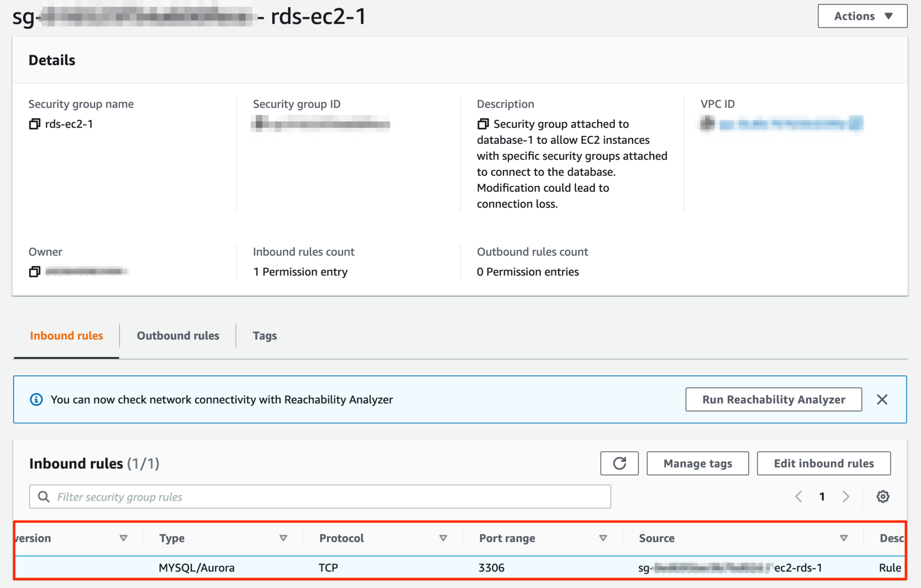Open the Type column filter
This screenshot has width=921, height=588.
pyautogui.click(x=283, y=538)
